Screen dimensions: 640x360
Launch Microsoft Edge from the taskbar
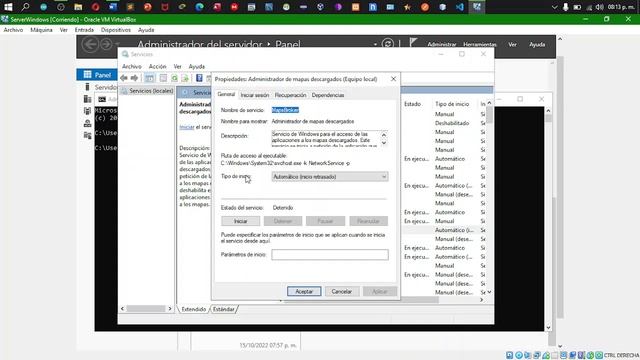[199, 7]
